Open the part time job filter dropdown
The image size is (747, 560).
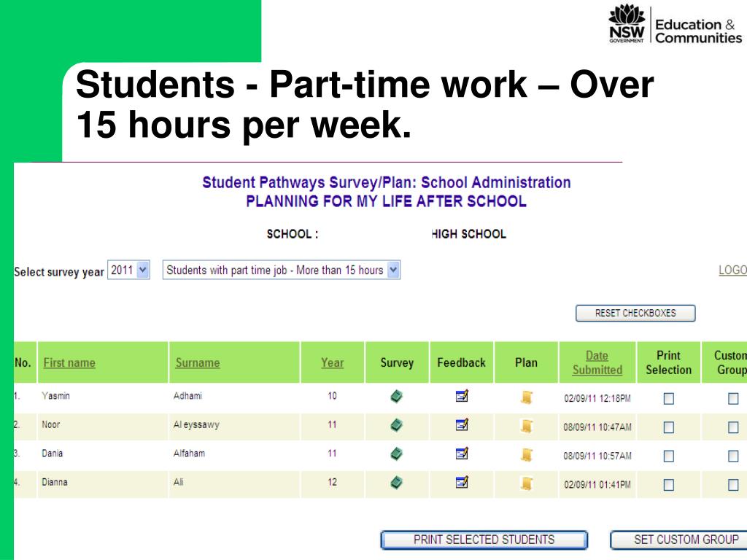pyautogui.click(x=281, y=270)
